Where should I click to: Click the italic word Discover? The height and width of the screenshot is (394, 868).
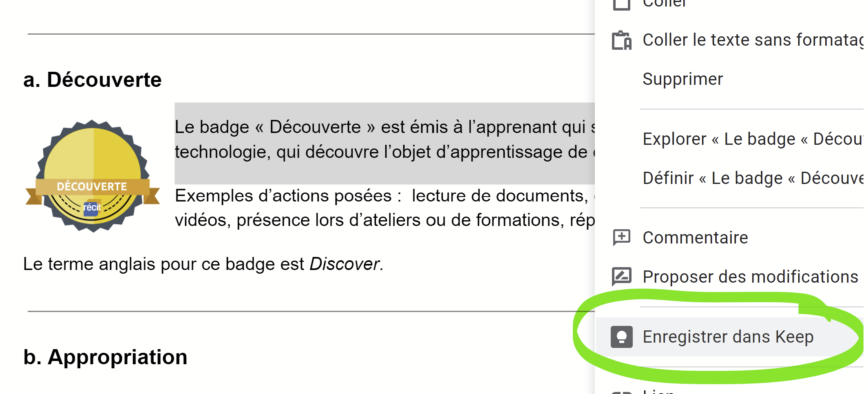(346, 263)
